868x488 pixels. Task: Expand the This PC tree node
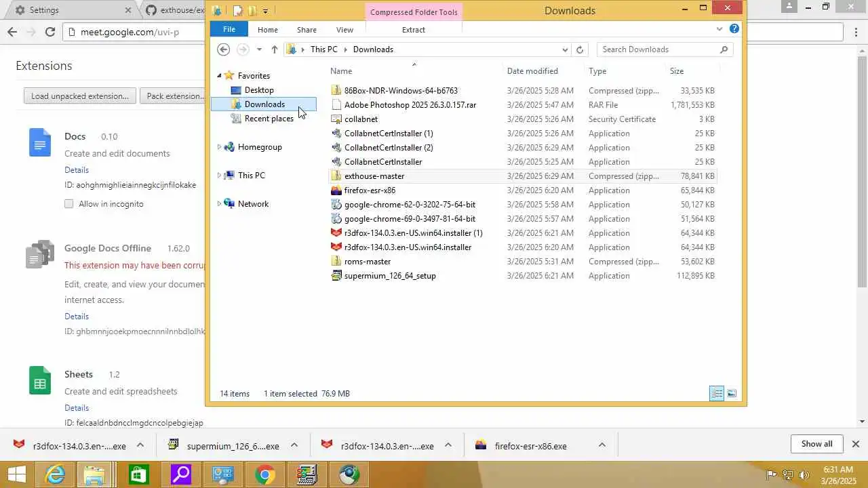(219, 176)
